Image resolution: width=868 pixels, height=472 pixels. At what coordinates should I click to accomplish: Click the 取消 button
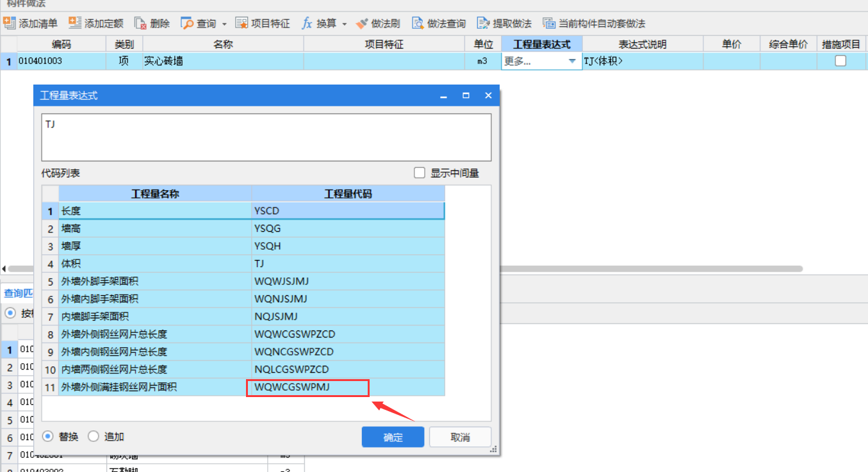[x=461, y=437]
